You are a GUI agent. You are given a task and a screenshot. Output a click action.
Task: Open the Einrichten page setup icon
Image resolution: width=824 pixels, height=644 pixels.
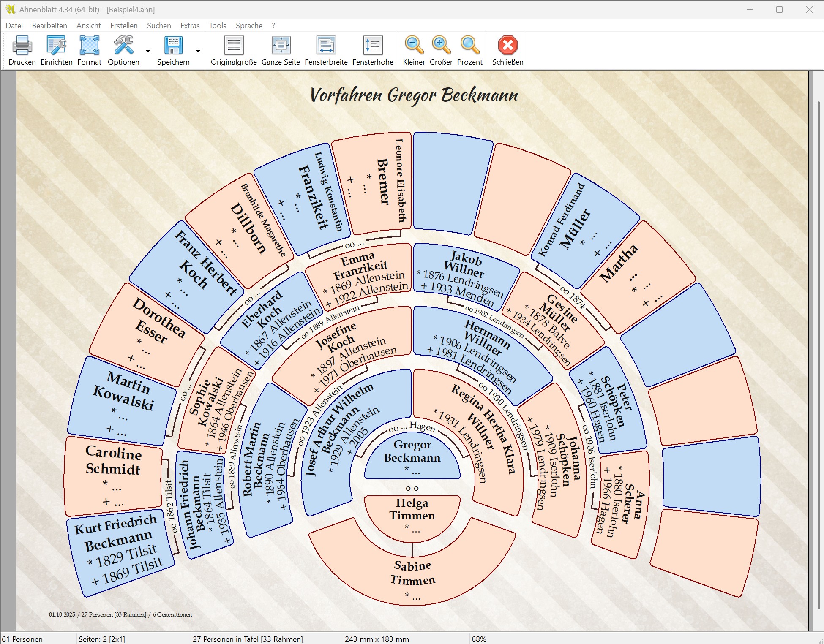click(x=56, y=46)
